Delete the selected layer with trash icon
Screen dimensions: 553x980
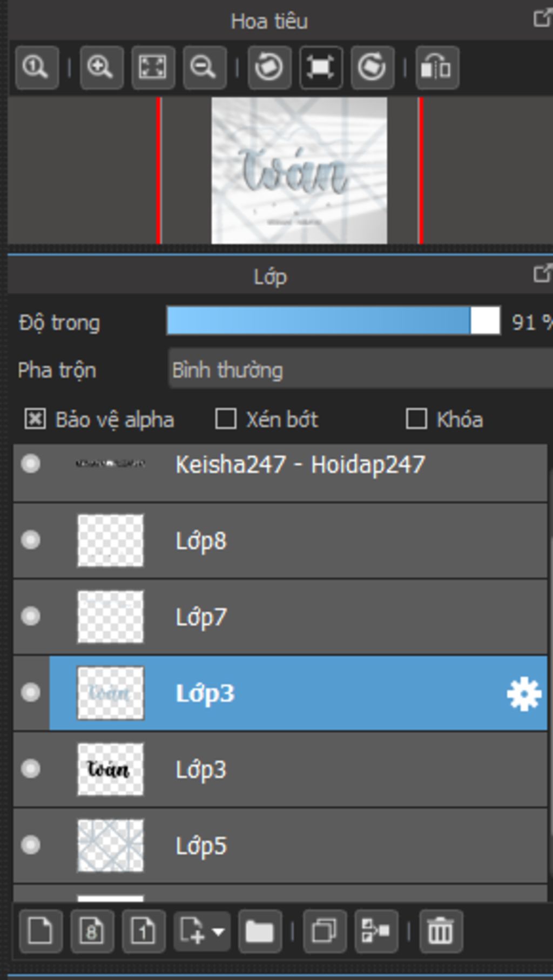click(x=441, y=931)
